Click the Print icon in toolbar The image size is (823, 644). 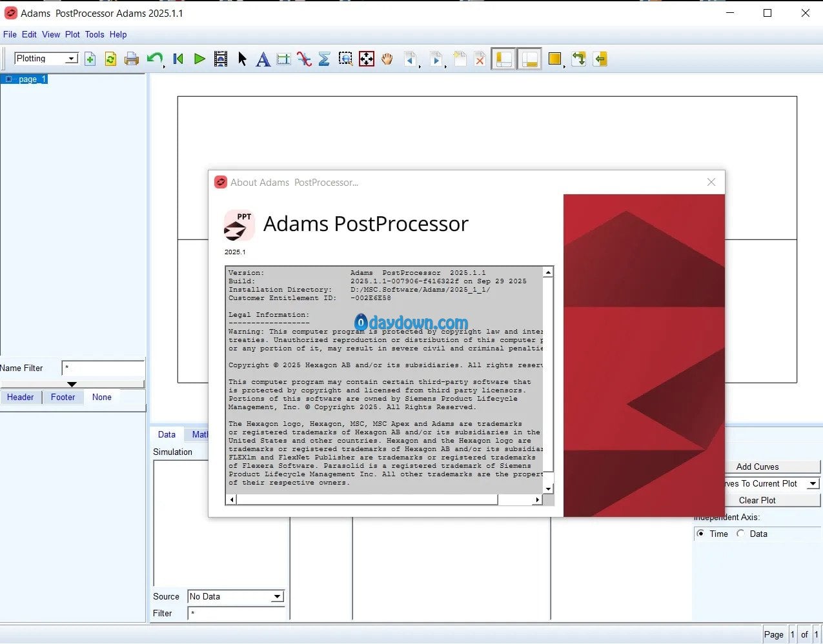tap(132, 59)
